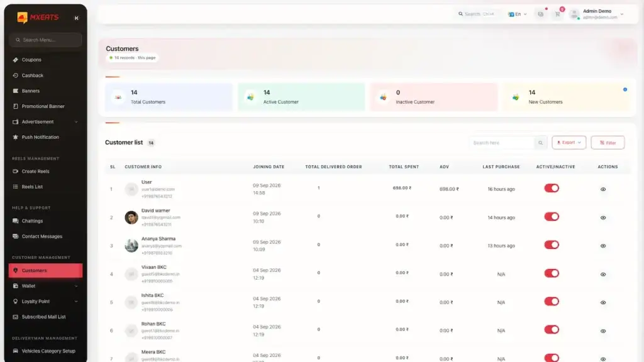Toggle active status for David warner
Image resolution: width=644 pixels, height=362 pixels.
552,216
